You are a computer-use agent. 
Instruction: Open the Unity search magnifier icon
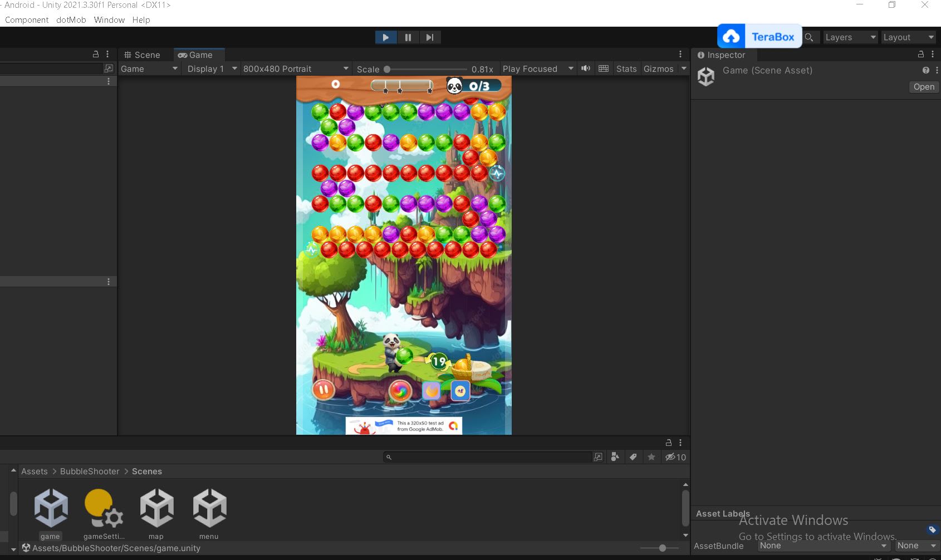pos(809,37)
